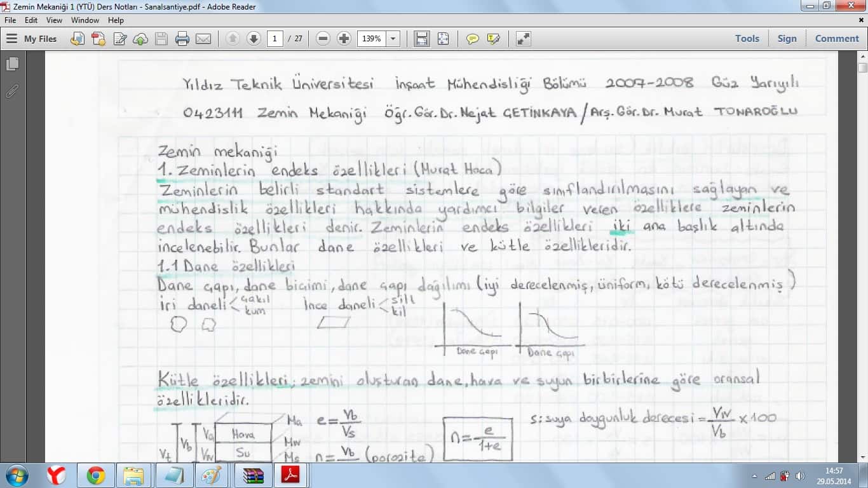This screenshot has height=488, width=868.
Task: Open the zoom level dropdown
Action: (393, 39)
